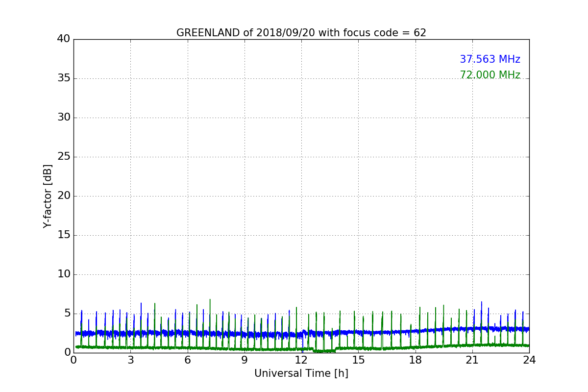Click y-axis tick label 35
Viewport: 588px width, 392px height.
click(64, 78)
